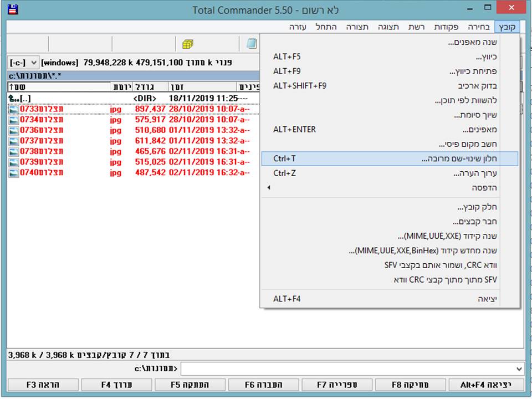Screen dimensions: 532x399
Task: Choose פתיחת כיווץ ALT+F9 entry
Action: tap(390, 71)
